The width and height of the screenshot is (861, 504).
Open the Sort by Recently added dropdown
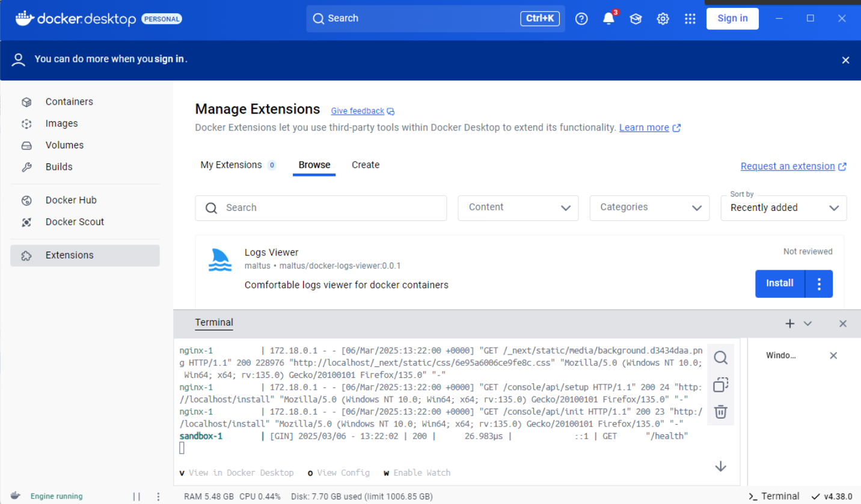coord(784,208)
